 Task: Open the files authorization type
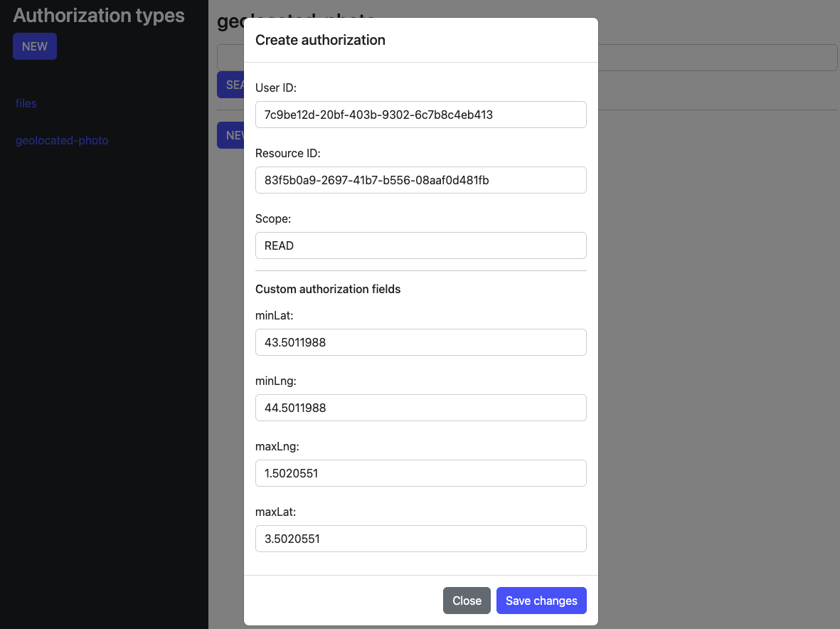(x=26, y=103)
